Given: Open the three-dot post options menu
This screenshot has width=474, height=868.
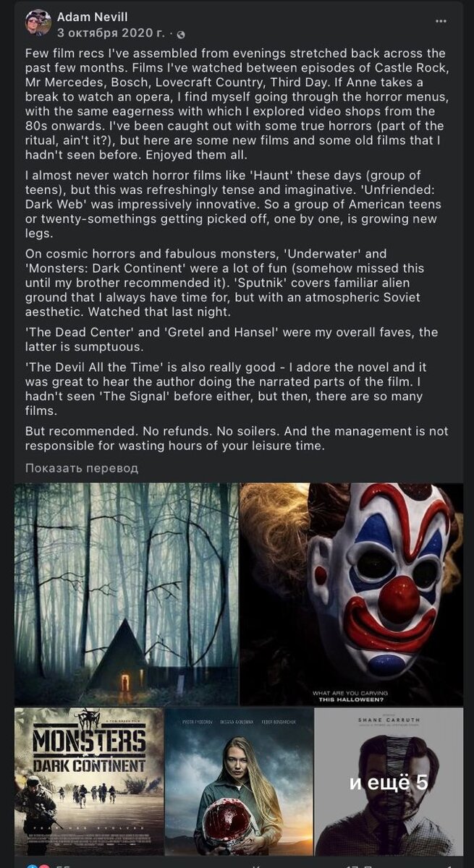Looking at the screenshot, I should pyautogui.click(x=441, y=21).
